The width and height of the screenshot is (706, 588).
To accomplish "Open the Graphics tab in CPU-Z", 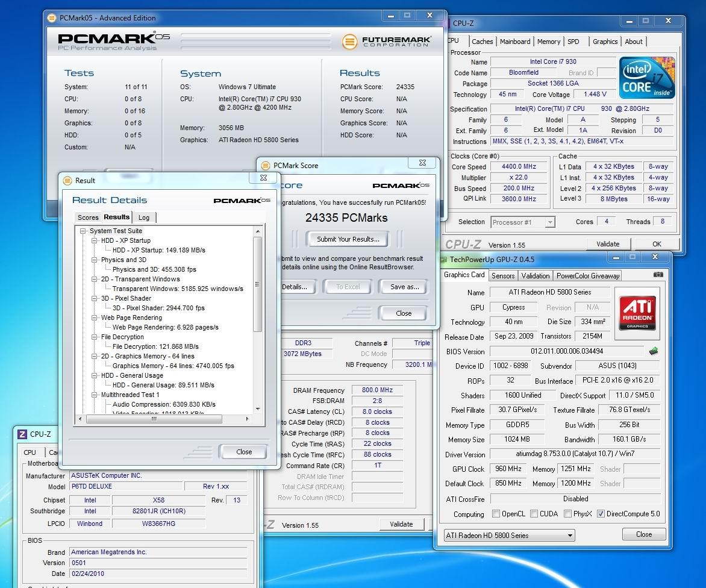I will point(605,42).
